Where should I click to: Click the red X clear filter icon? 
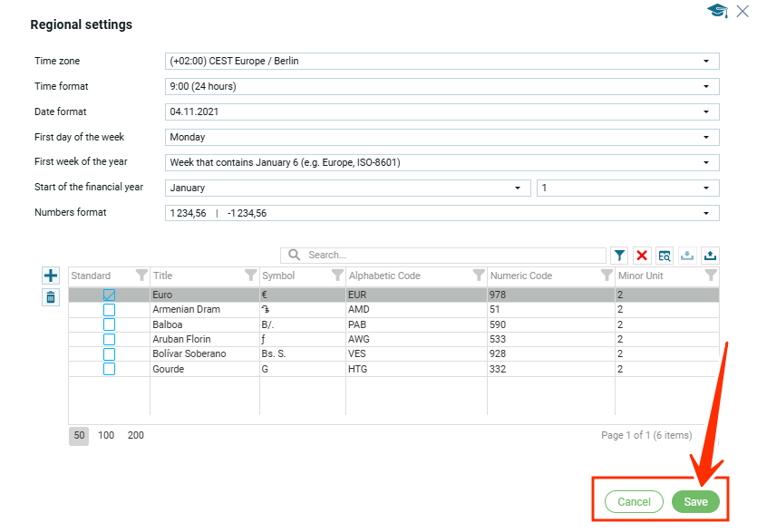pos(642,256)
